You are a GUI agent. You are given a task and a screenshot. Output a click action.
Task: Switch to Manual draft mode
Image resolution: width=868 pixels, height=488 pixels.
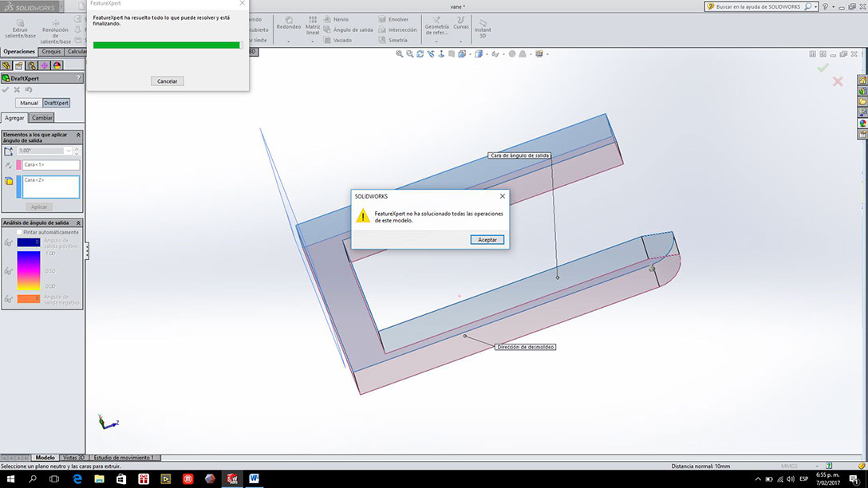29,103
